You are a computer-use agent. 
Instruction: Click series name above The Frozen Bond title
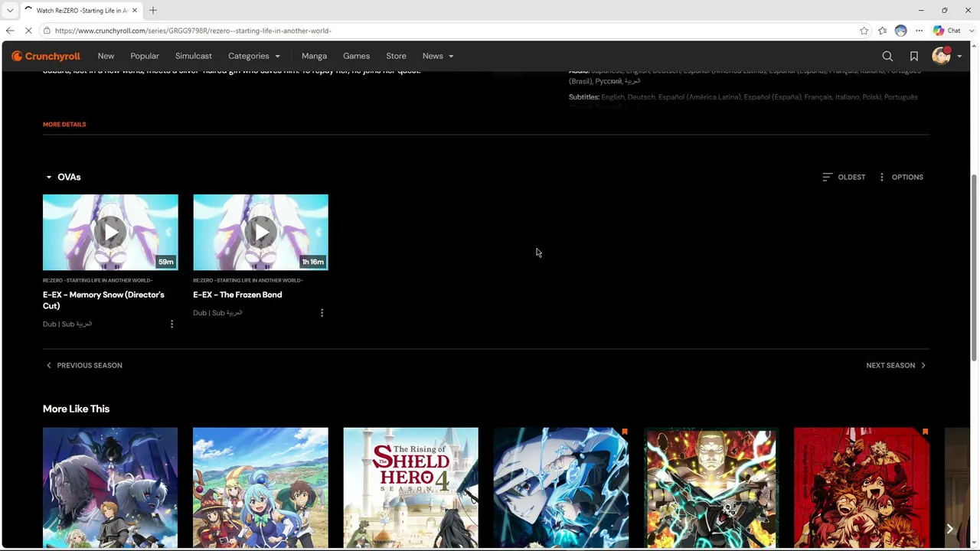coord(248,280)
